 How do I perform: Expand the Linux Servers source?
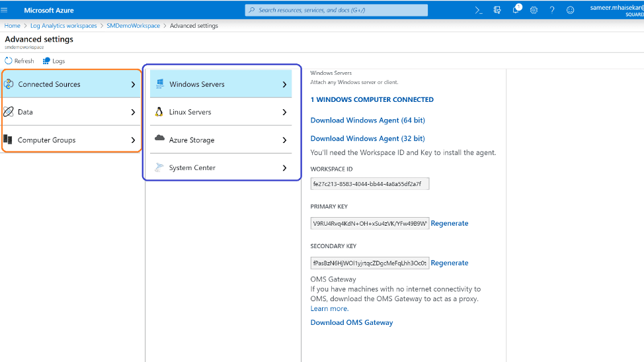click(x=221, y=112)
